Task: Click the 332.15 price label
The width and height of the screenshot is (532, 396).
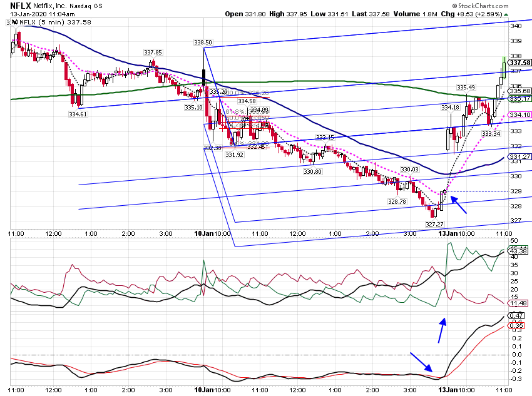Action: 325,137
